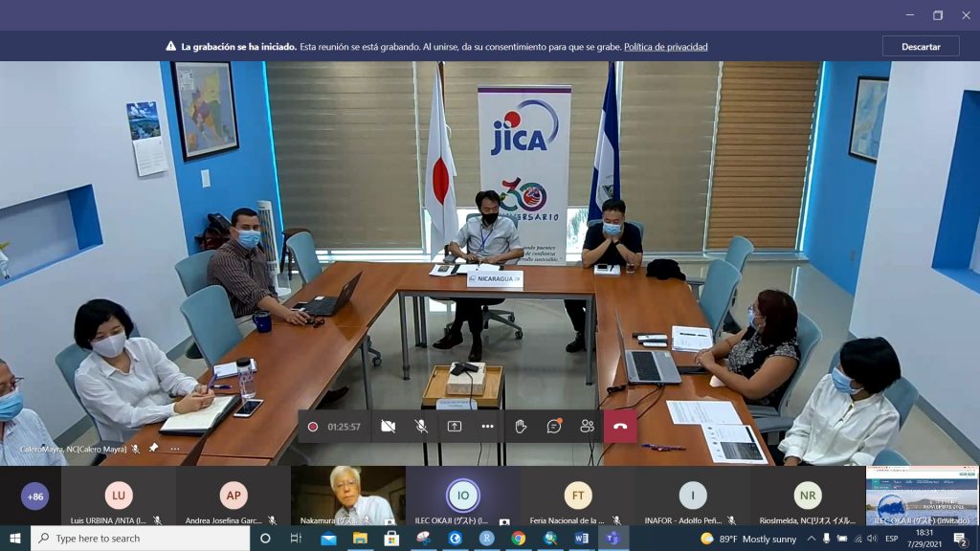Dismiss the recording notice with Descartar
This screenshot has width=980, height=551.
click(x=921, y=46)
